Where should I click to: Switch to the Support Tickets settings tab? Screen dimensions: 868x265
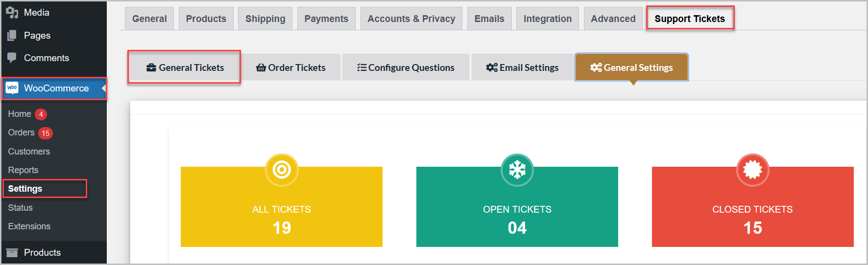pos(690,18)
